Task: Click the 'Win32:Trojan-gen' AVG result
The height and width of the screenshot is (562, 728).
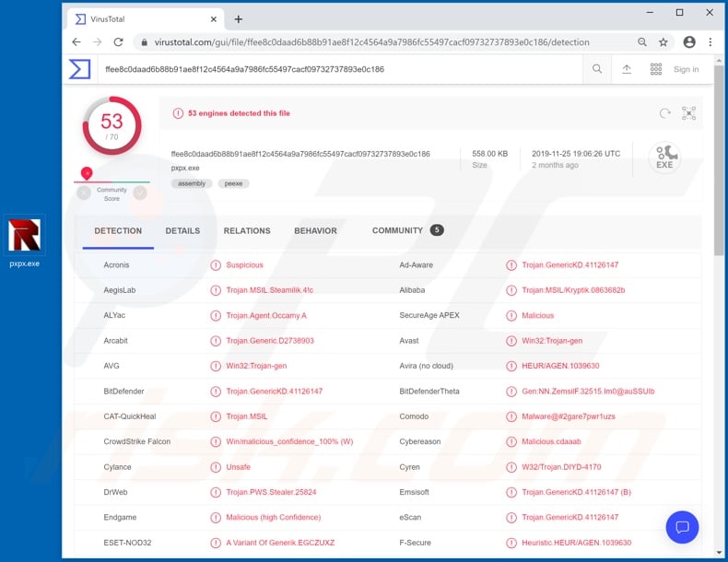Action: point(256,366)
